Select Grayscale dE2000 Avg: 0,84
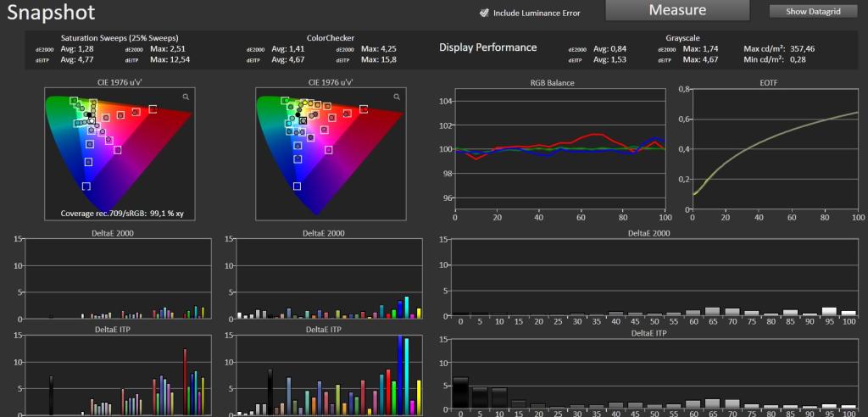Screen dimensions: 868x417 (610, 48)
